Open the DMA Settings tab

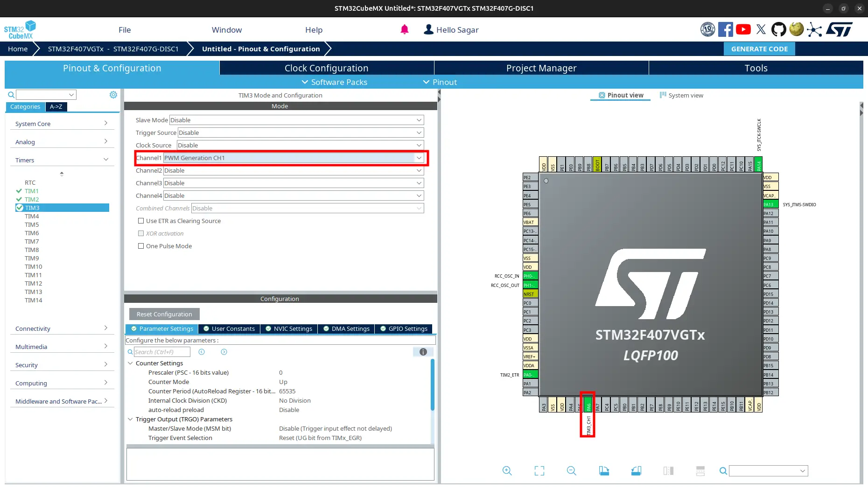coord(346,328)
